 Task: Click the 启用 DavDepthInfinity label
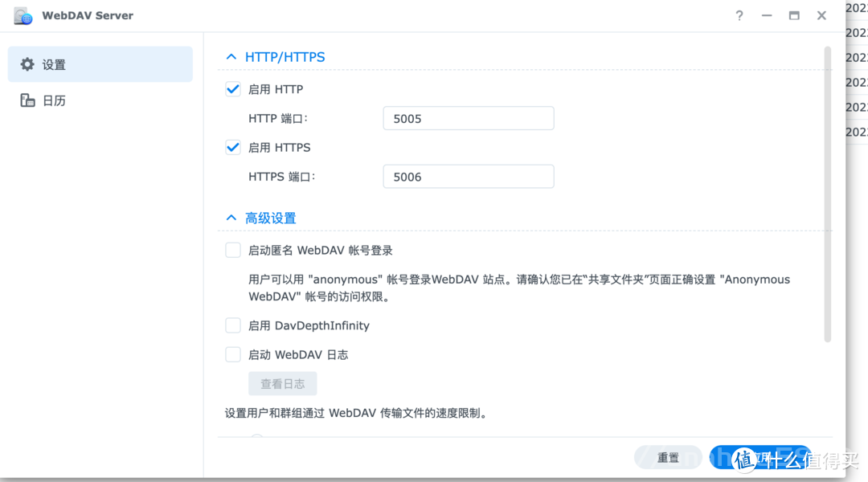coord(309,325)
